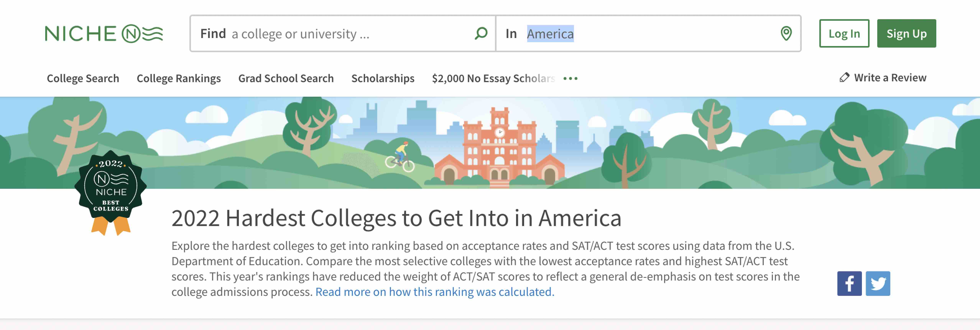Click the pencil icon beside Write a Review
This screenshot has width=980, height=330.
[x=844, y=78]
